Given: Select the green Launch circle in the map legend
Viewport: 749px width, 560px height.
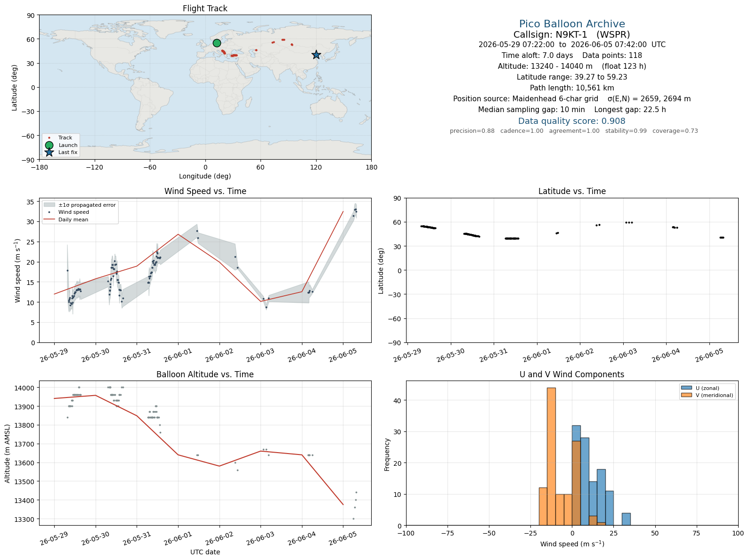Looking at the screenshot, I should (49, 145).
